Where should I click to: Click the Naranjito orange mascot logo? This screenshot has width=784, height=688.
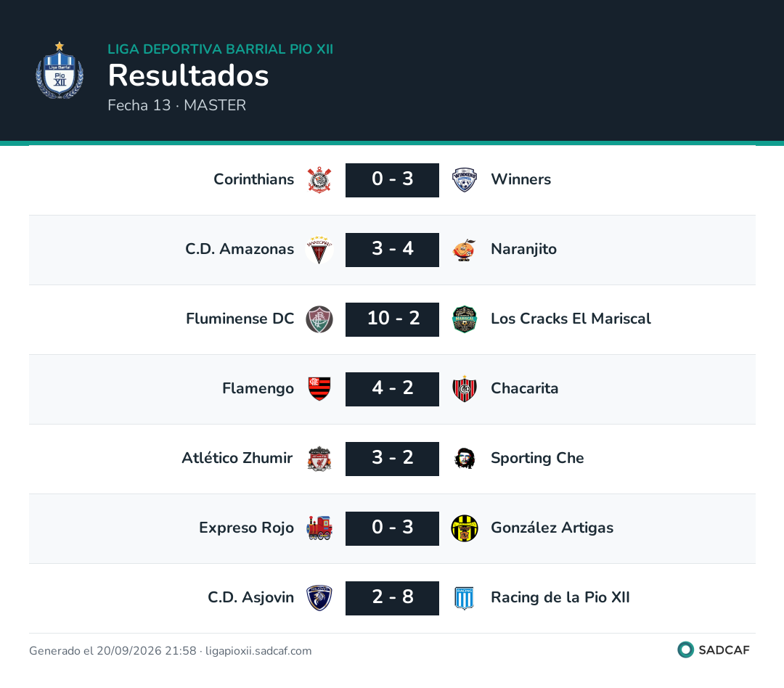click(464, 250)
